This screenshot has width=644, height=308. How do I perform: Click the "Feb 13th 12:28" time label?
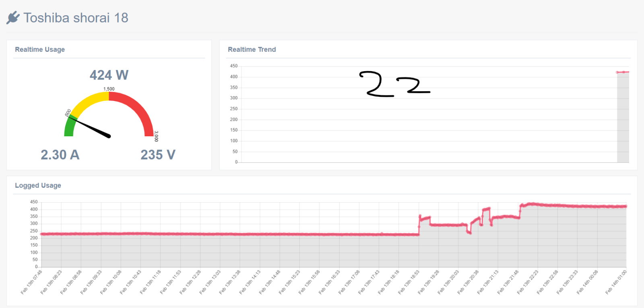point(190,282)
